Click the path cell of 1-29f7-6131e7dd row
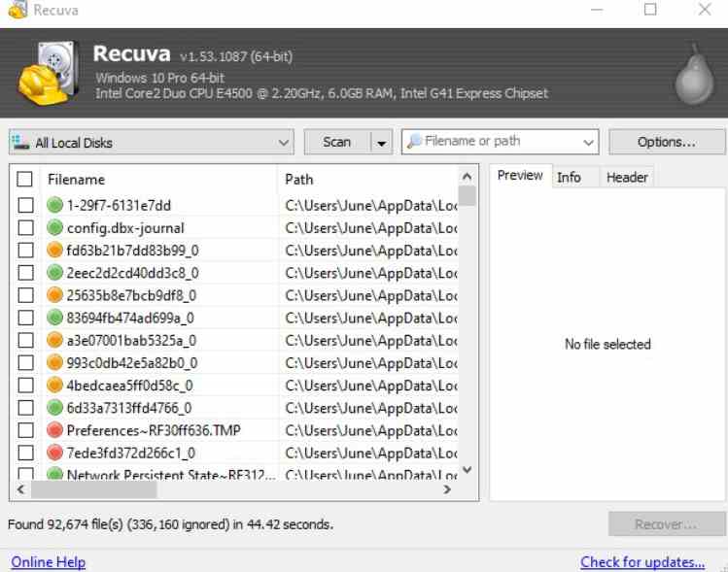The height and width of the screenshot is (572, 728). (x=370, y=205)
